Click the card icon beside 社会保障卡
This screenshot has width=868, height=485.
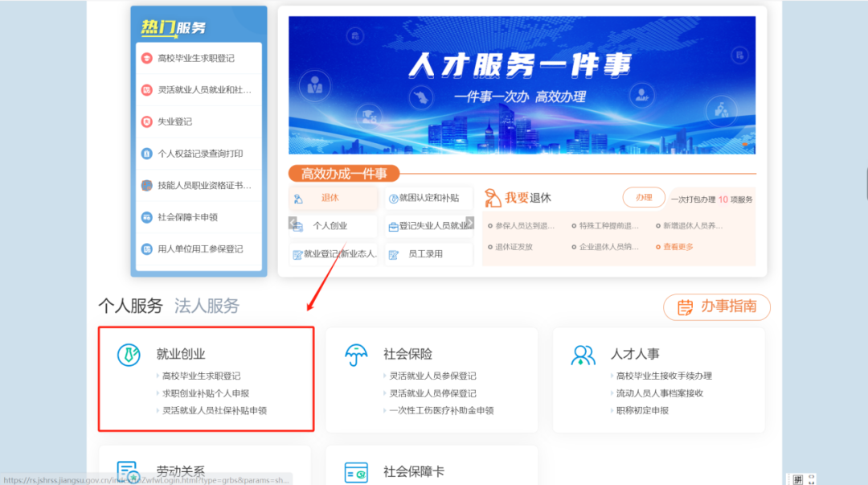(354, 471)
